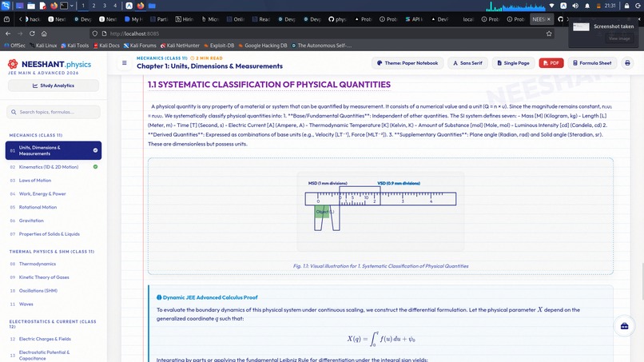Go to browser home page
Screen dimensions: 644x362
click(x=44, y=34)
